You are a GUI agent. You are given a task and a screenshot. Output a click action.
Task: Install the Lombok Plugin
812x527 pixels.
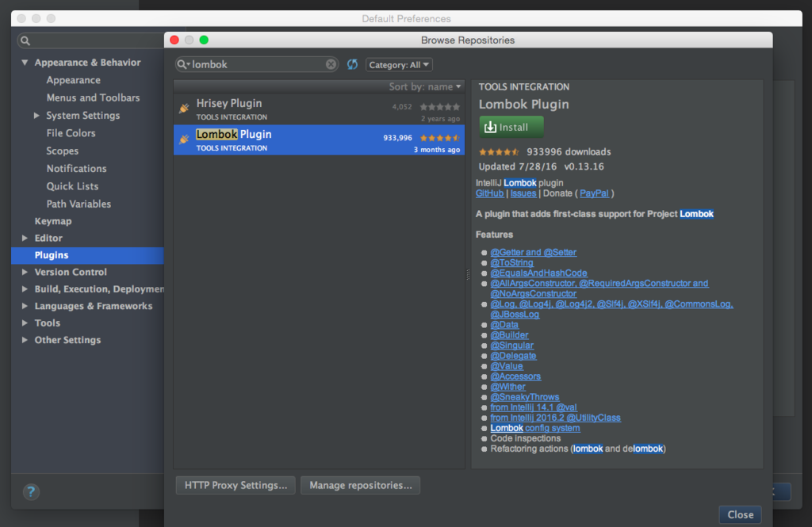pos(511,127)
